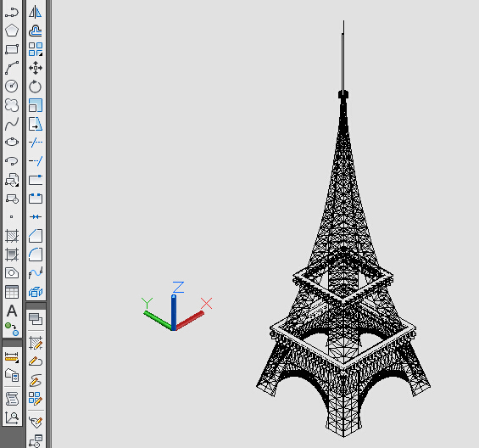Select the Trim tool

click(36, 143)
